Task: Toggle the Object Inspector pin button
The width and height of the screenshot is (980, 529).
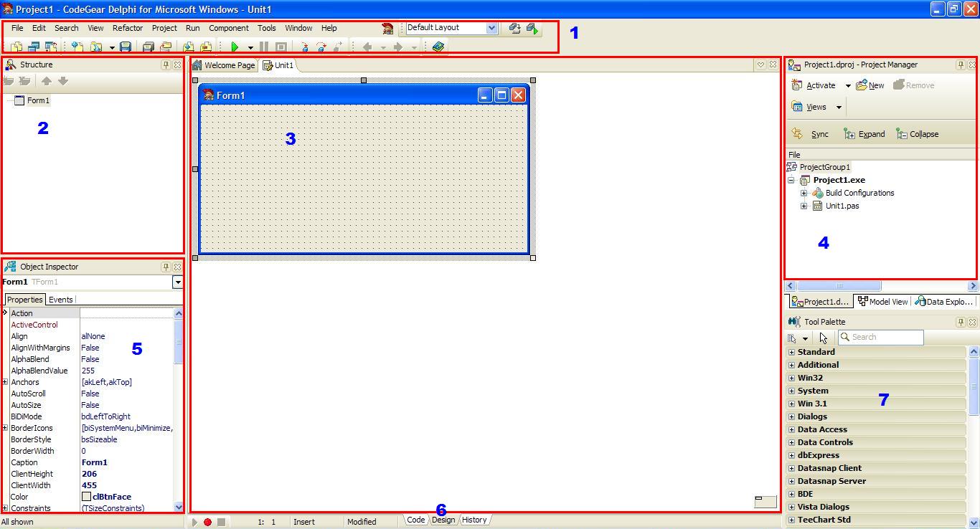Action: tap(166, 267)
